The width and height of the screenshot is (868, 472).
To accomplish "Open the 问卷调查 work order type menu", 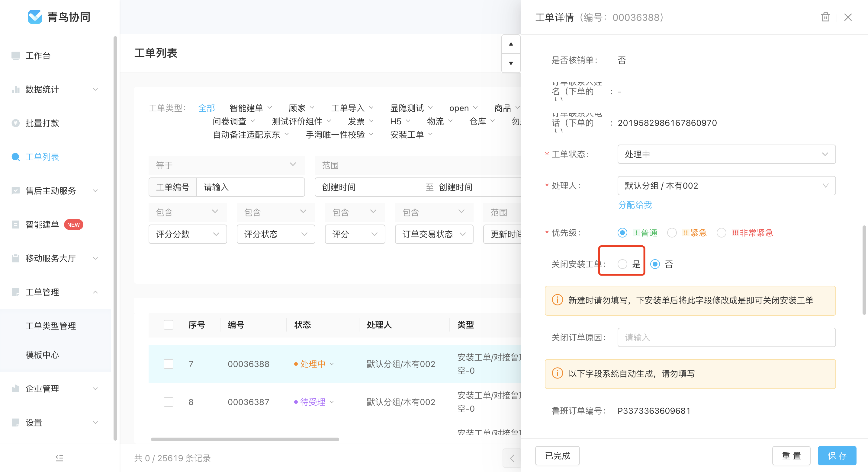I will pos(234,121).
